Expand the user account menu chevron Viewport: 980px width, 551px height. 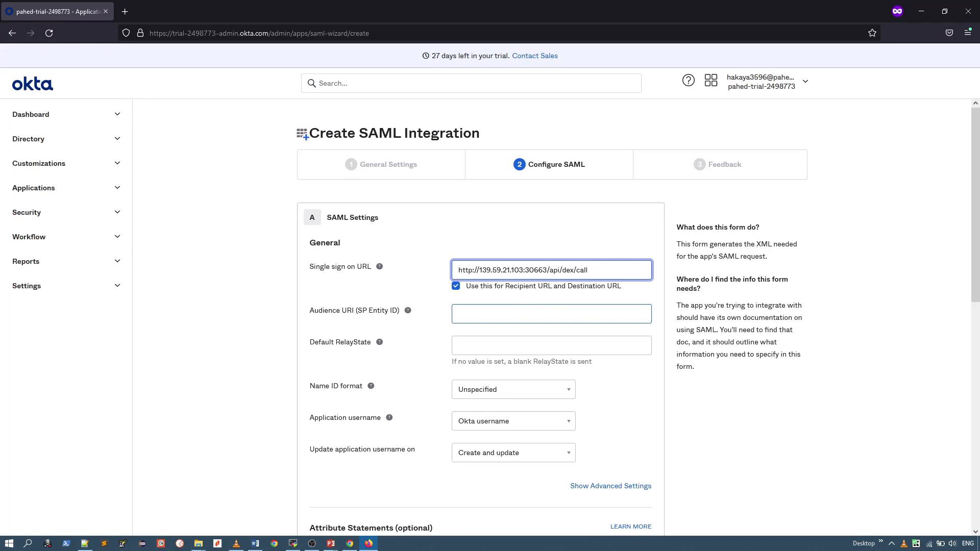point(805,81)
